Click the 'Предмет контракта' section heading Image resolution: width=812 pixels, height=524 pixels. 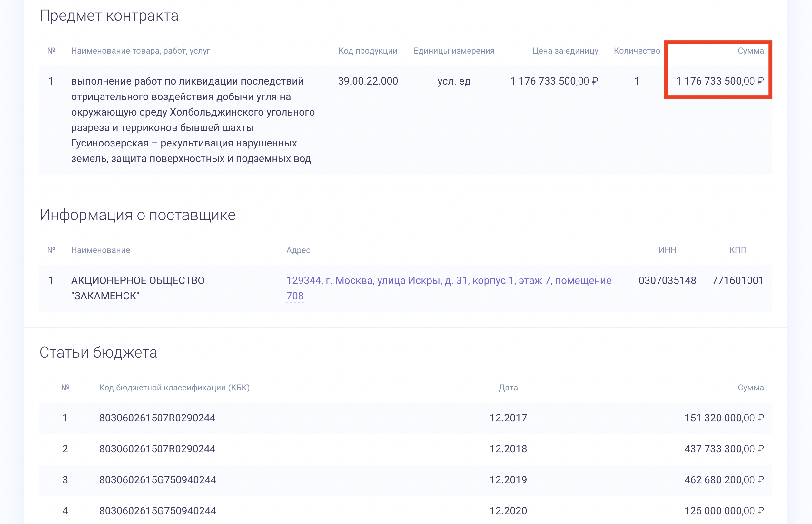109,16
